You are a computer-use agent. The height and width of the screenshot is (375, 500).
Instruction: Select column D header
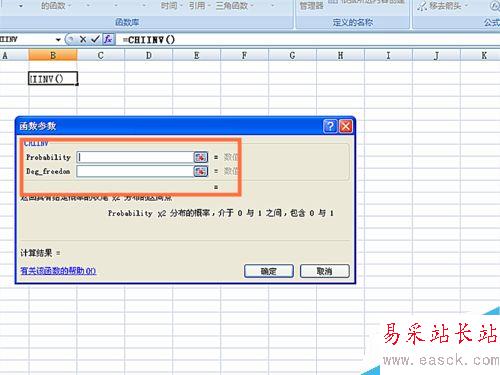pos(149,55)
